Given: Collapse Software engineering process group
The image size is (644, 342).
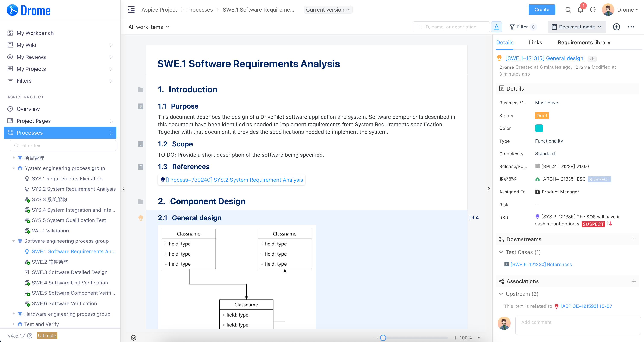Looking at the screenshot, I should coord(14,241).
